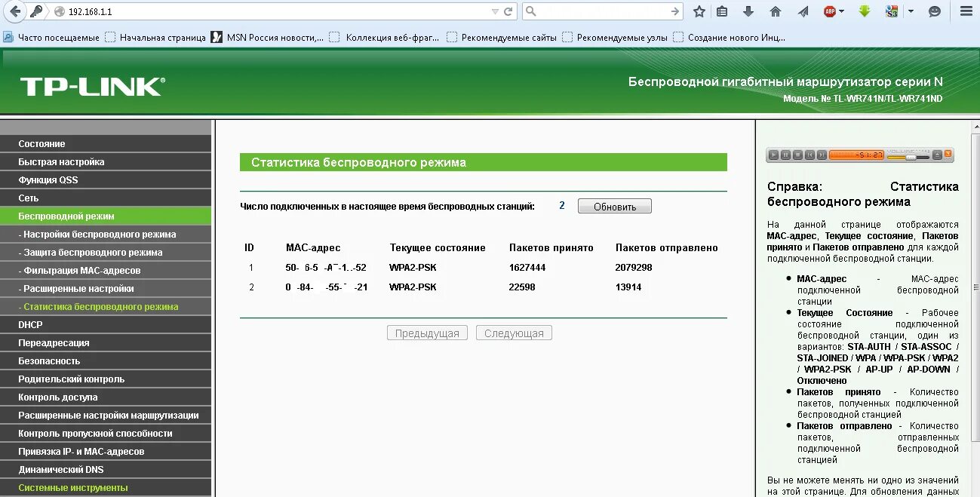The image size is (980, 497).
Task: Click the smiley chat bubble icon
Action: pyautogui.click(x=935, y=11)
